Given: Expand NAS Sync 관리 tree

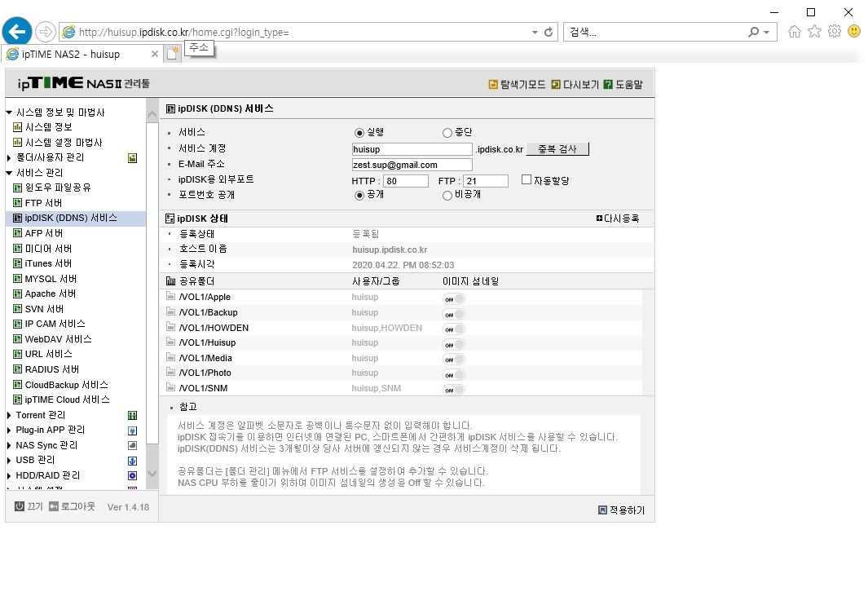Looking at the screenshot, I should 9,445.
